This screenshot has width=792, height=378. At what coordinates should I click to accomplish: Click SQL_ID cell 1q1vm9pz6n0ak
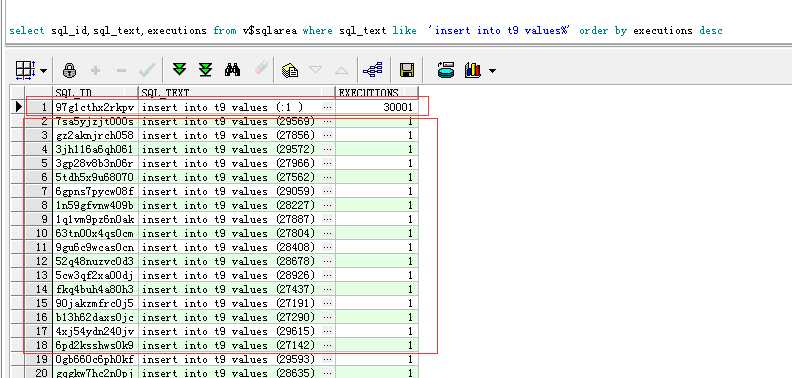pos(95,219)
